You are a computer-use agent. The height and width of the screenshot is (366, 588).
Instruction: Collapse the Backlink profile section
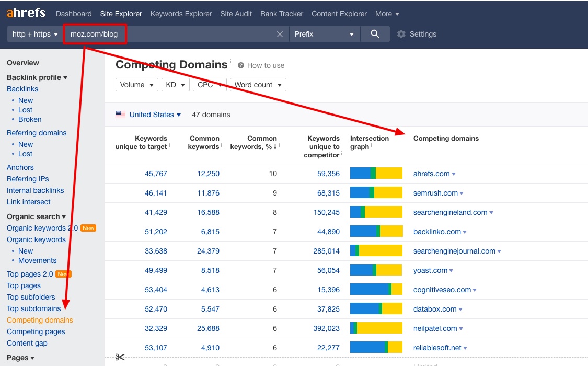[x=37, y=77]
